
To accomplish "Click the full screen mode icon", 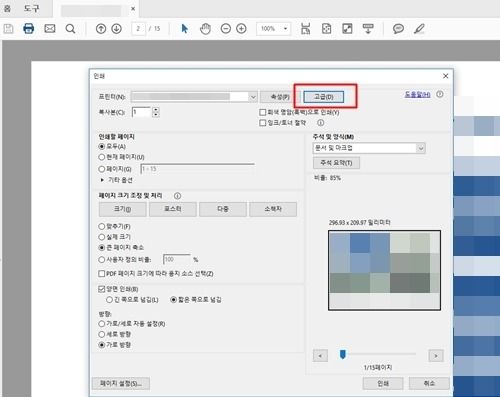I will tap(347, 29).
